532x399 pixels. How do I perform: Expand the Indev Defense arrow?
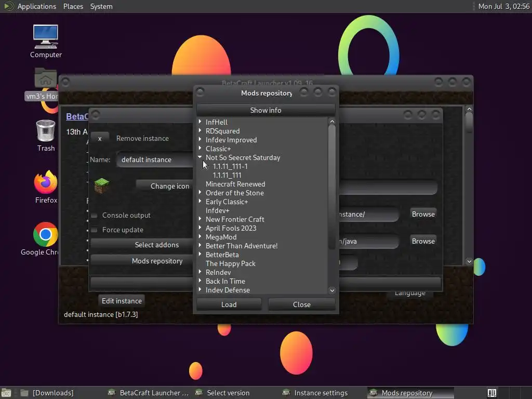[200, 289]
